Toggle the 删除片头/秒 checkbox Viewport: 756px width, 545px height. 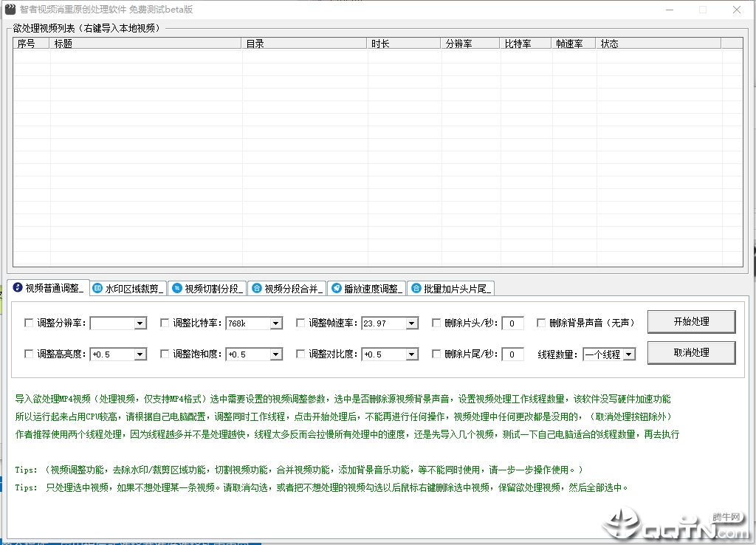click(x=436, y=323)
